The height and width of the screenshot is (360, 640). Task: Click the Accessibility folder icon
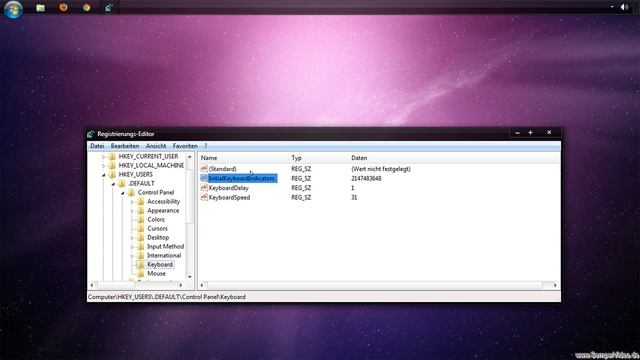pyautogui.click(x=141, y=201)
